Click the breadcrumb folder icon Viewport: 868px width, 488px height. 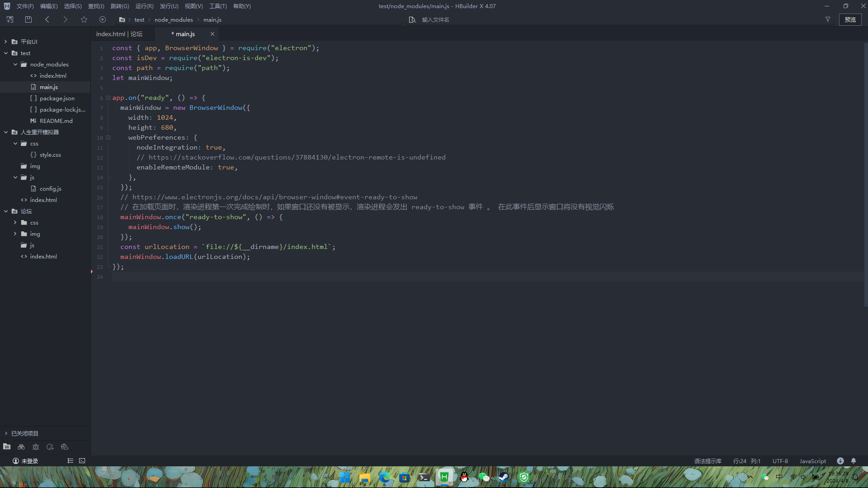coord(122,19)
